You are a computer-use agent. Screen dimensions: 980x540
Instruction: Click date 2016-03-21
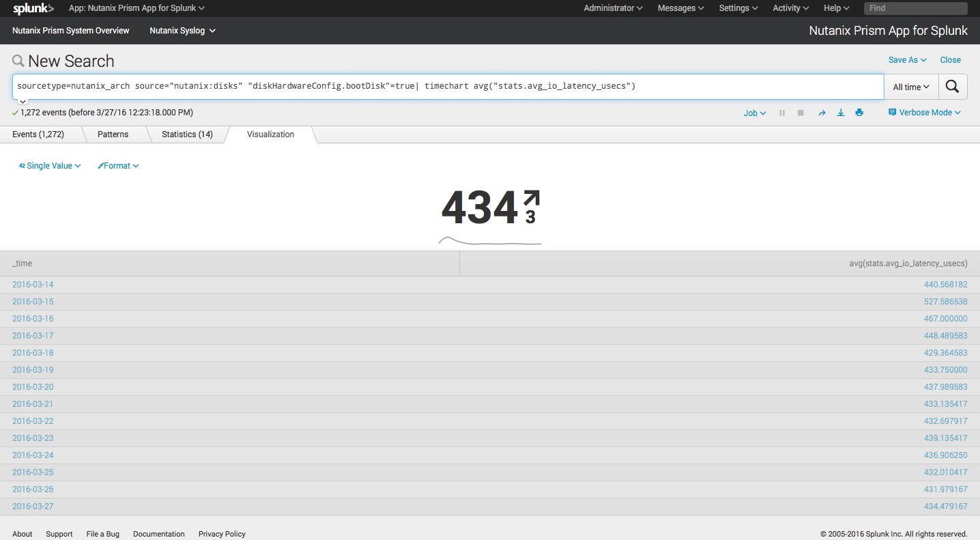33,404
